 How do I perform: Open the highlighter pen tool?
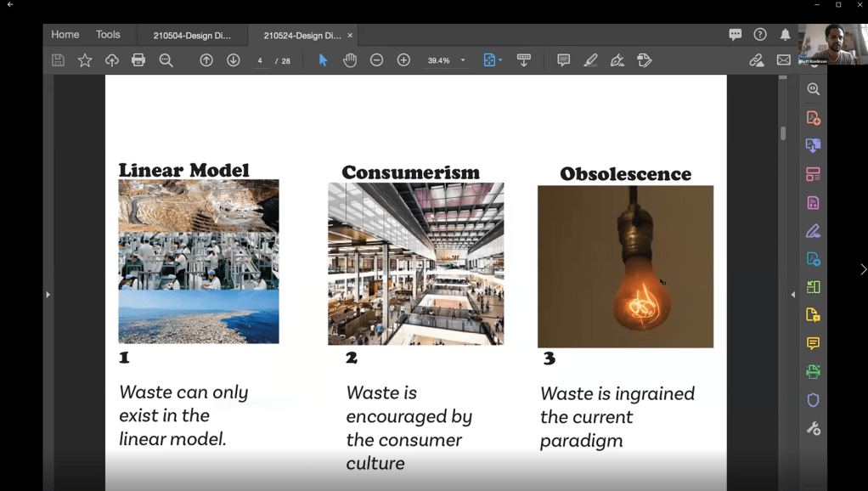[x=590, y=60]
